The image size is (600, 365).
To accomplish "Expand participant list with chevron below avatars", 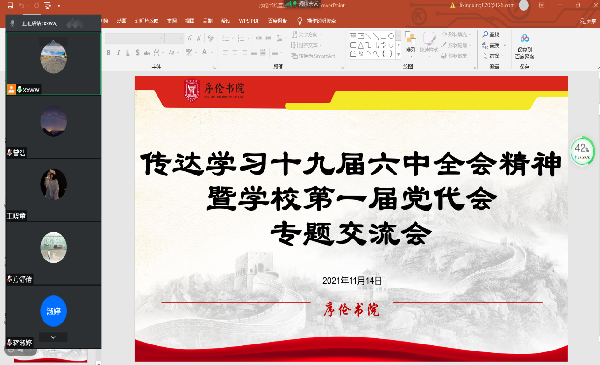I will pyautogui.click(x=53, y=337).
